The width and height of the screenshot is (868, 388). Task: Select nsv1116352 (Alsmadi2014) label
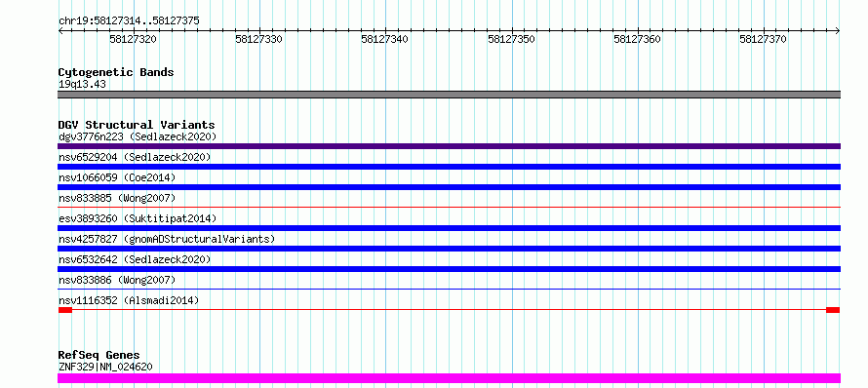(x=129, y=300)
